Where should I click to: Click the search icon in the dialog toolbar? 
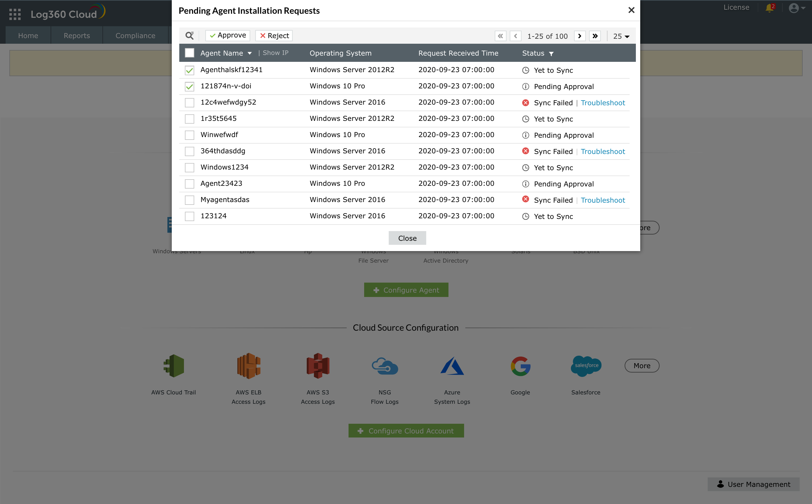click(x=189, y=36)
